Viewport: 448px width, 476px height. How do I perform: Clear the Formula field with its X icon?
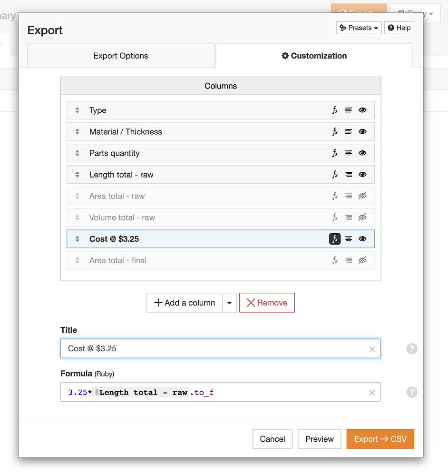coord(372,392)
